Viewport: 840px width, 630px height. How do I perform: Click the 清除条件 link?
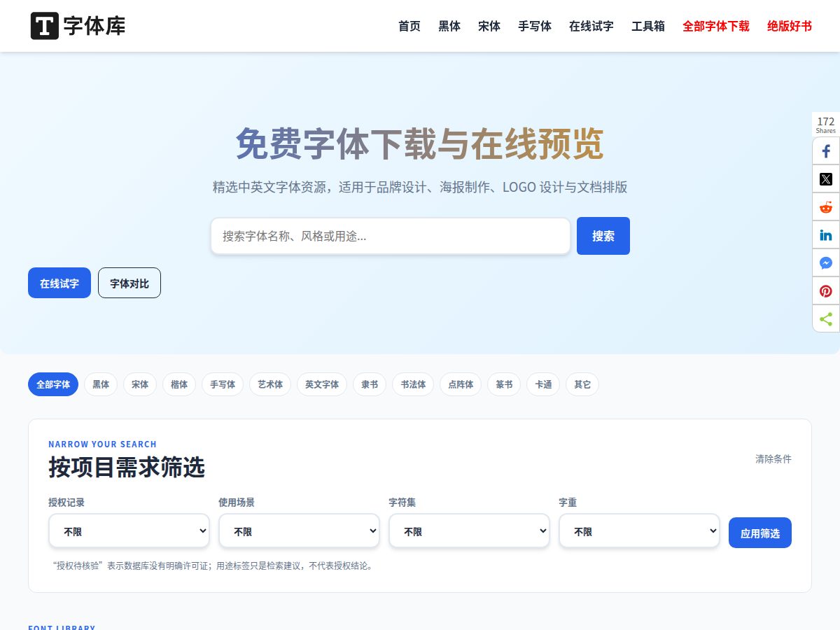click(773, 459)
